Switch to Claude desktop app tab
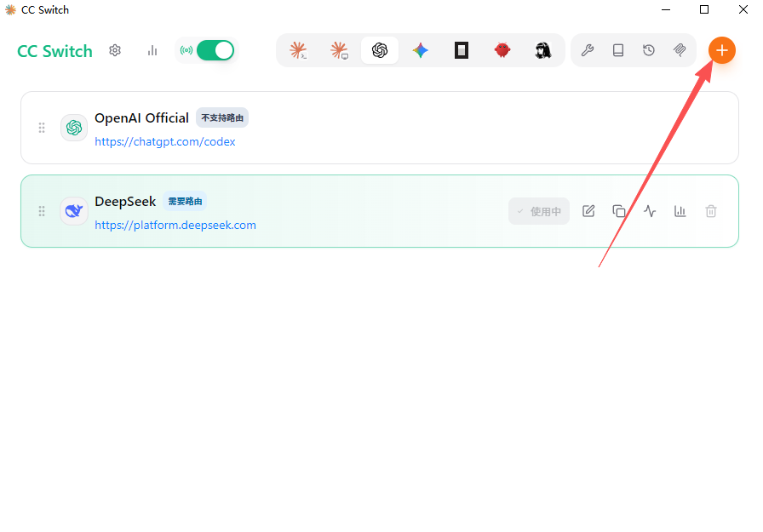763x532 pixels. point(339,50)
